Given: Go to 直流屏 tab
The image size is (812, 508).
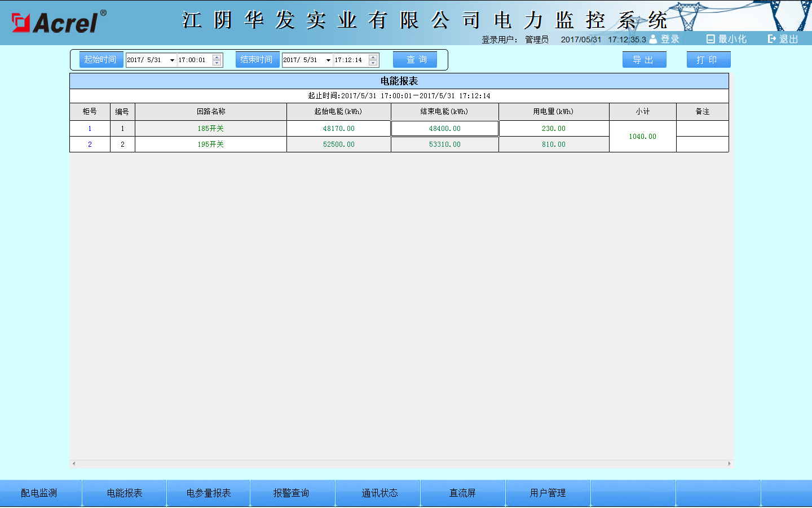Looking at the screenshot, I should (463, 493).
